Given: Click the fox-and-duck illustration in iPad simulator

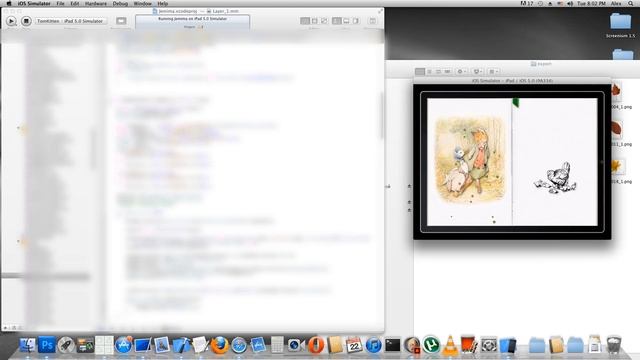Looking at the screenshot, I should pyautogui.click(x=470, y=160).
